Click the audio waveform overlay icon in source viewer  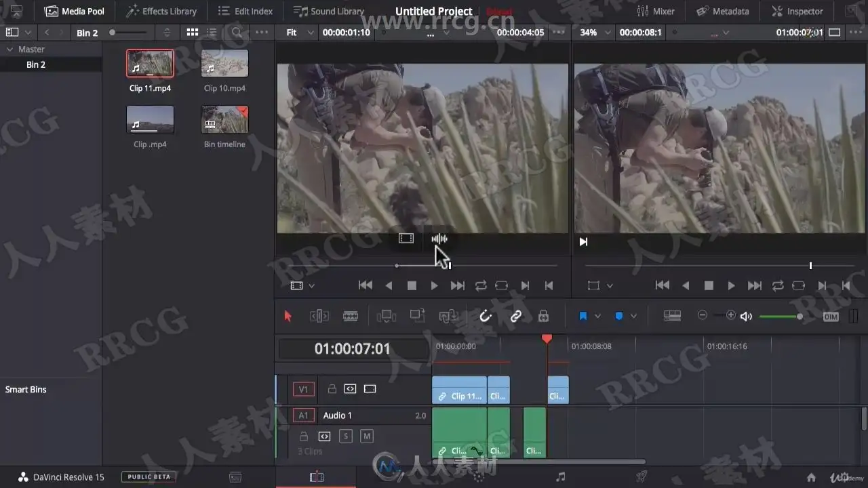tap(439, 239)
